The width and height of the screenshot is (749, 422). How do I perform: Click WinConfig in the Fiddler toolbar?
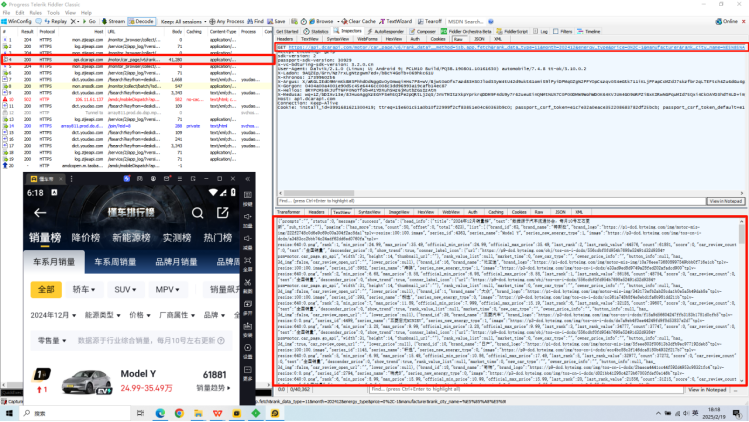[x=16, y=22]
